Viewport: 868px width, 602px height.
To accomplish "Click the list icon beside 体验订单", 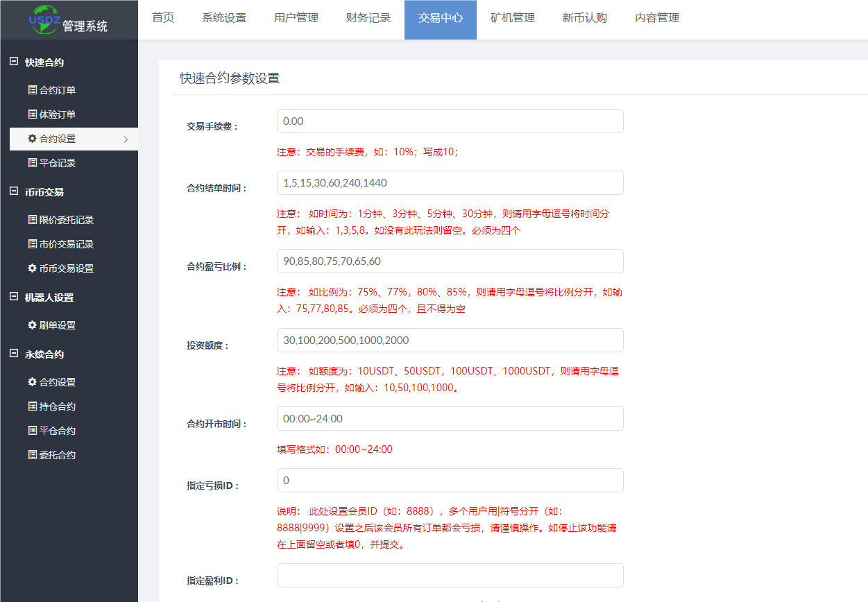I will coord(32,114).
